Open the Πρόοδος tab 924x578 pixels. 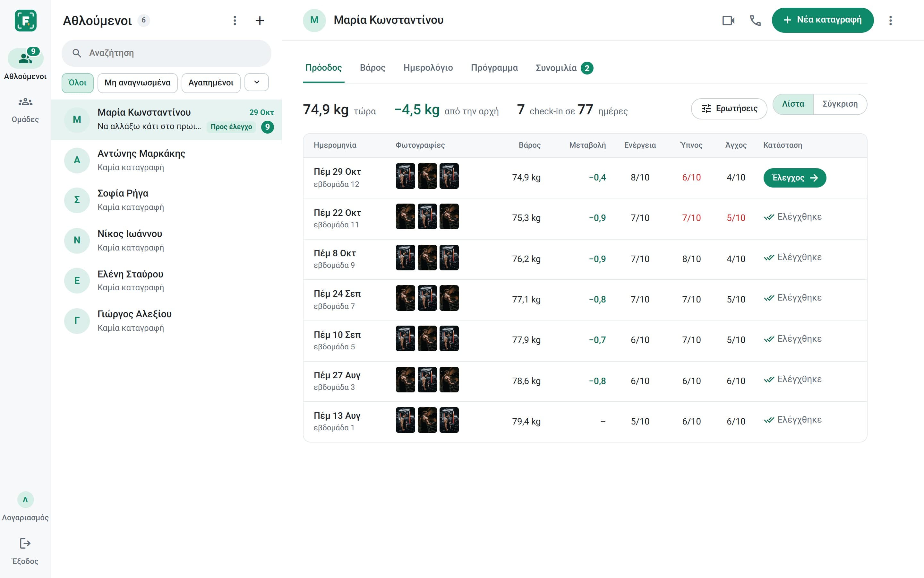coord(323,68)
